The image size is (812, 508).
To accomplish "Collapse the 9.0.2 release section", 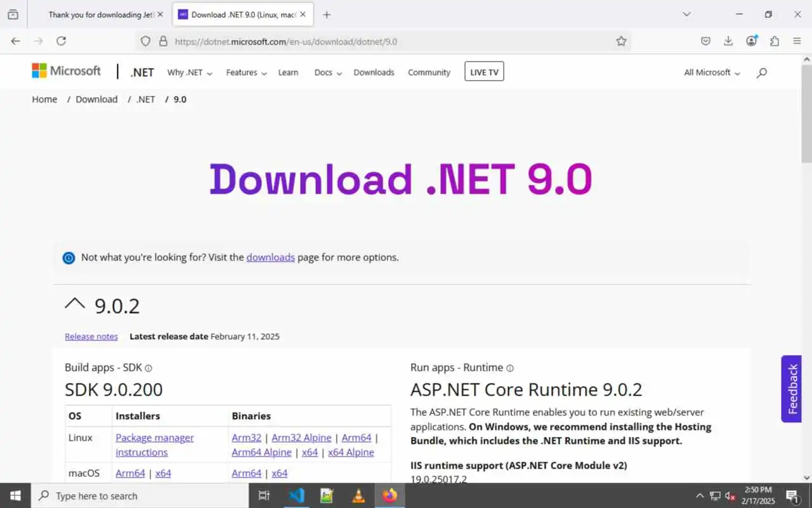I will tap(75, 304).
